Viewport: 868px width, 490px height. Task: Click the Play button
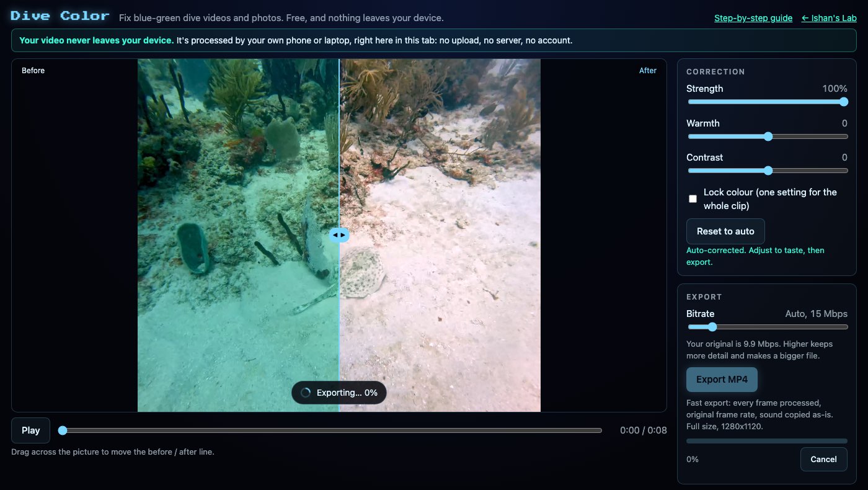pos(30,430)
